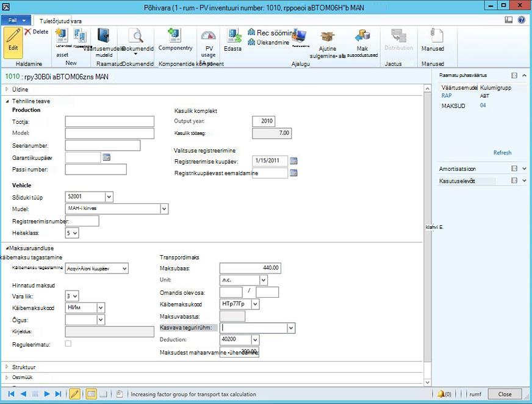Expand the Amortisatsioon panel

click(525, 168)
